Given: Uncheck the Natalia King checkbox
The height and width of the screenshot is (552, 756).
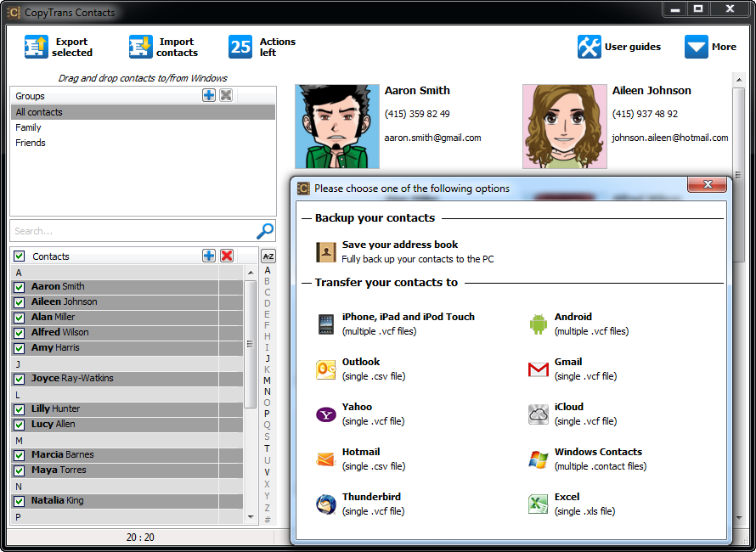Looking at the screenshot, I should tap(20, 501).
